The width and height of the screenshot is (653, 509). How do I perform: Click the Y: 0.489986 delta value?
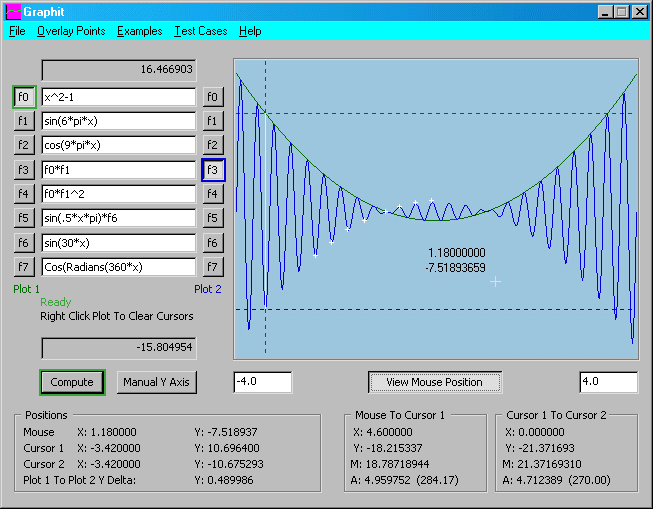(x=224, y=480)
